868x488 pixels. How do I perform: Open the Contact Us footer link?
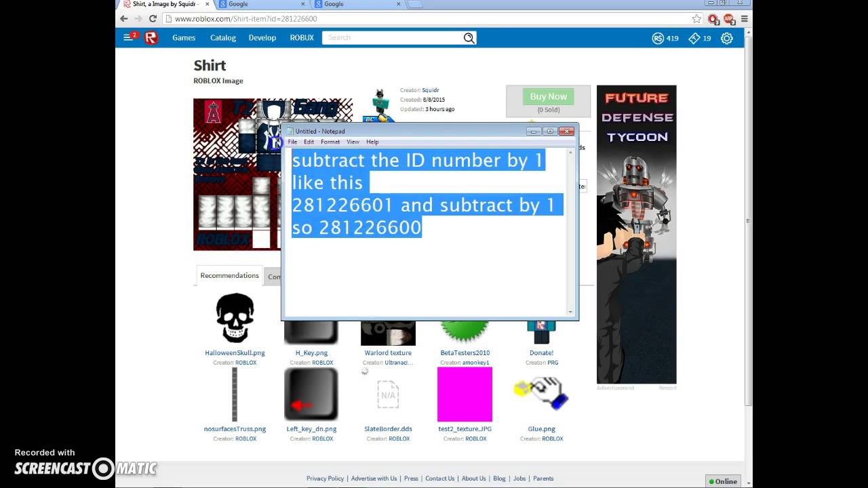pyautogui.click(x=439, y=479)
